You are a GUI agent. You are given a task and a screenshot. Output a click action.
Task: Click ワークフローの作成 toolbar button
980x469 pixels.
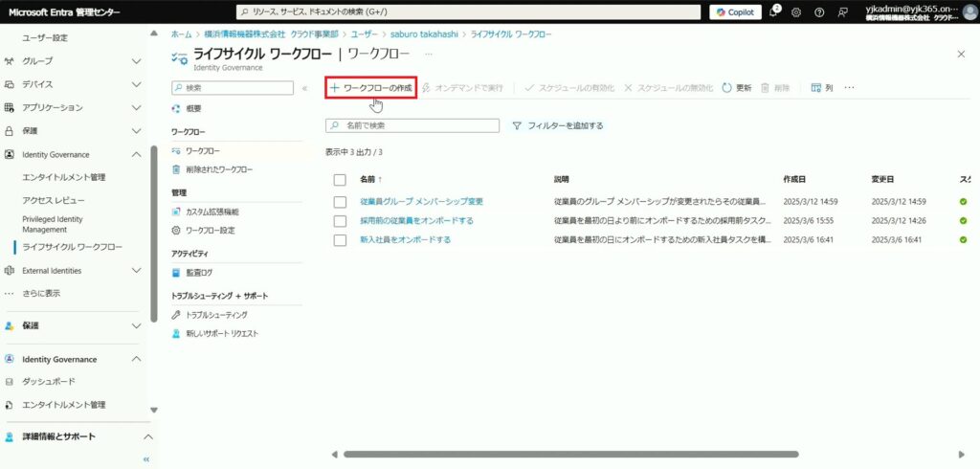coord(371,88)
